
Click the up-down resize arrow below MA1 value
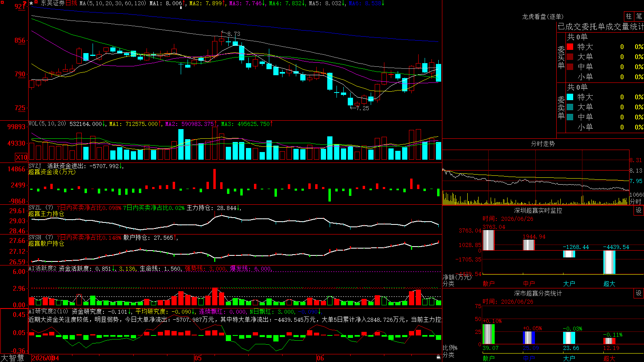181,8
